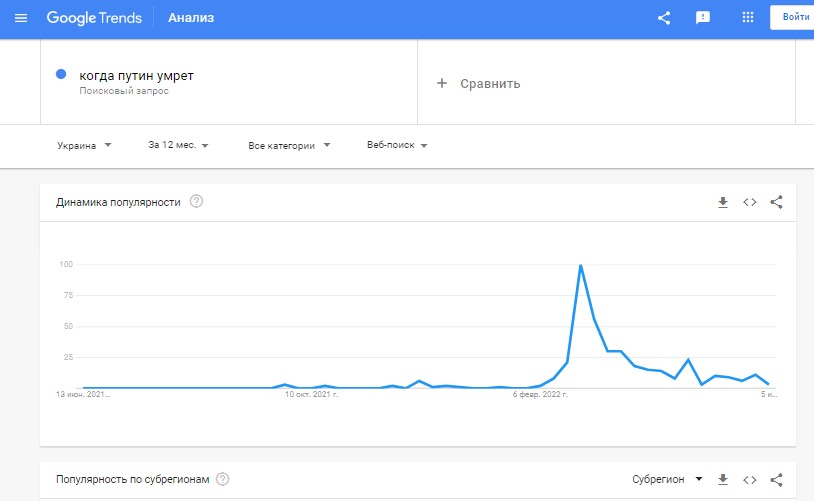Open the За 12 мес. time range dropdown

178,145
